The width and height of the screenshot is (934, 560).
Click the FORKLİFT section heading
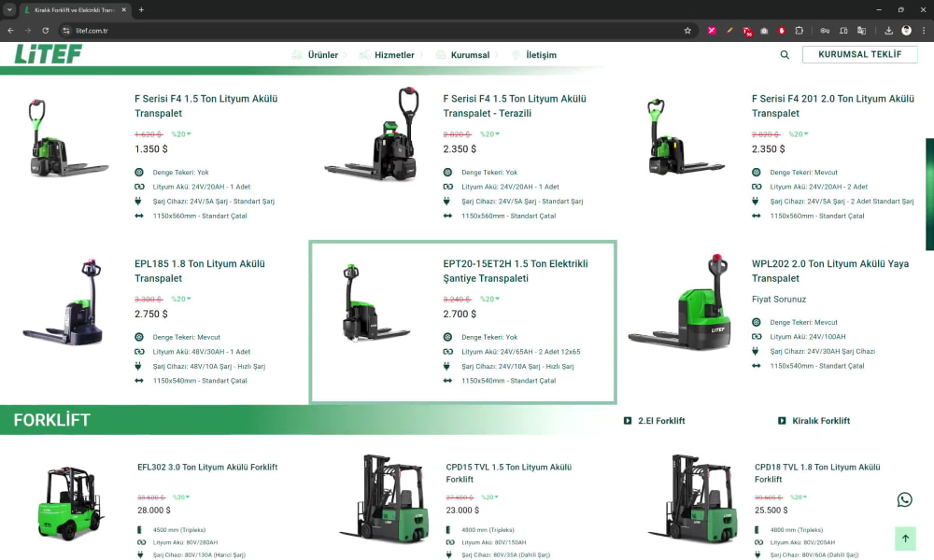click(51, 420)
